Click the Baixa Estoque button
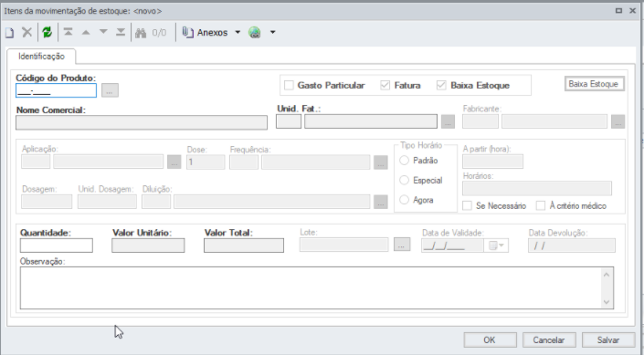This screenshot has width=644, height=355. tap(594, 84)
